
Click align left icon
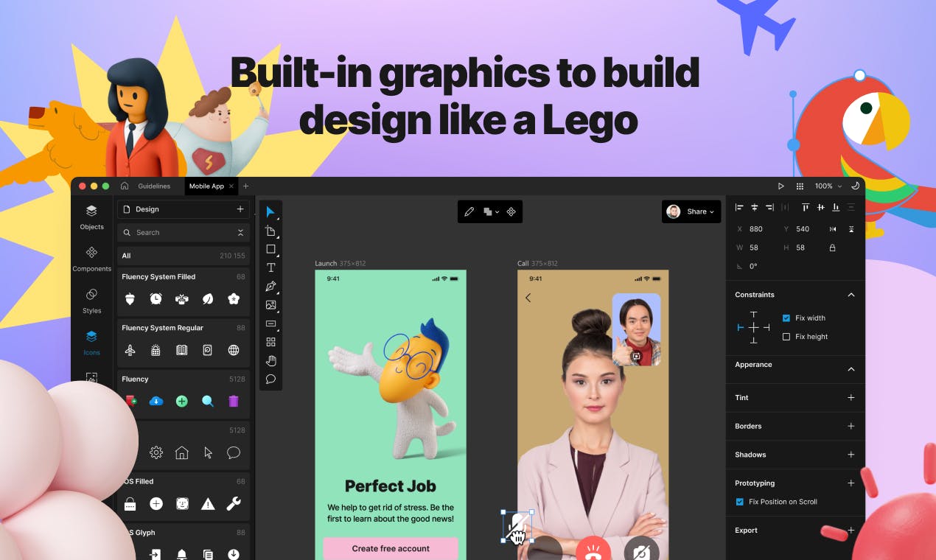(x=739, y=208)
